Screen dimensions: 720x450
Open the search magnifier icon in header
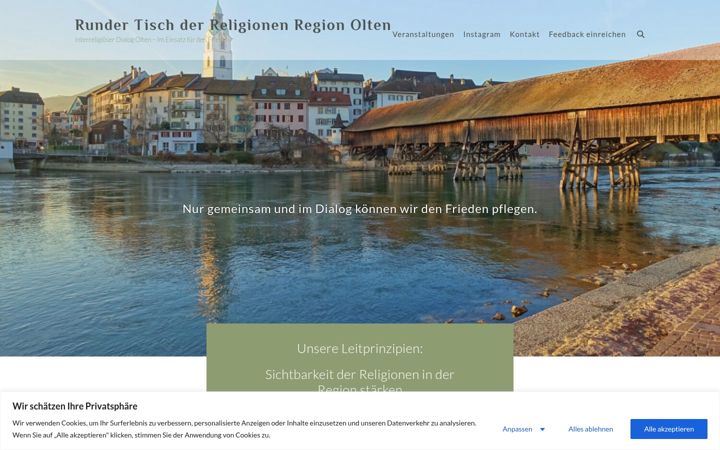pos(641,34)
